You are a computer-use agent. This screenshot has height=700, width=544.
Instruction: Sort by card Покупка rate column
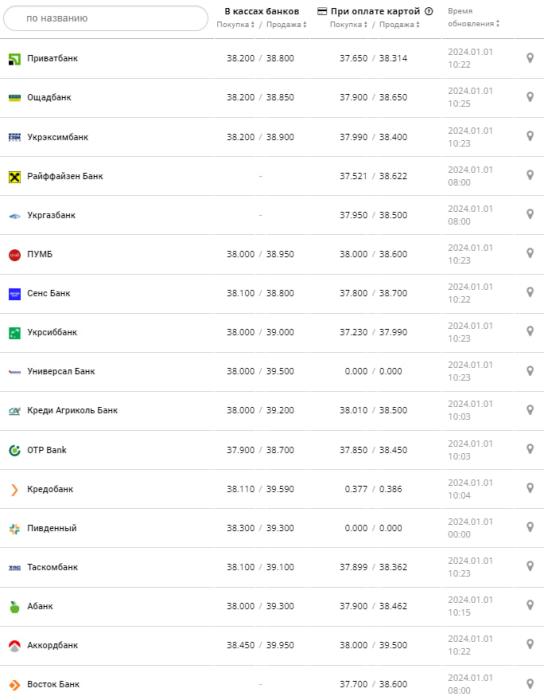(x=349, y=25)
